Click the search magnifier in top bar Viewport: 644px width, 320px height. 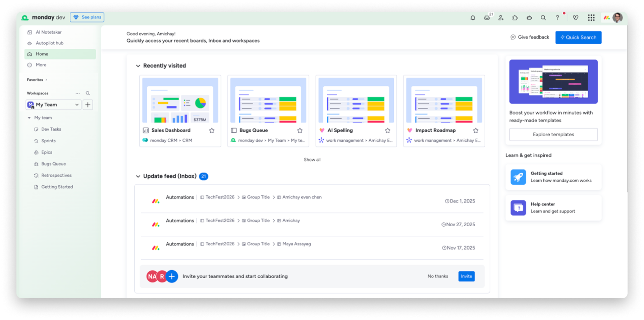pyautogui.click(x=543, y=18)
